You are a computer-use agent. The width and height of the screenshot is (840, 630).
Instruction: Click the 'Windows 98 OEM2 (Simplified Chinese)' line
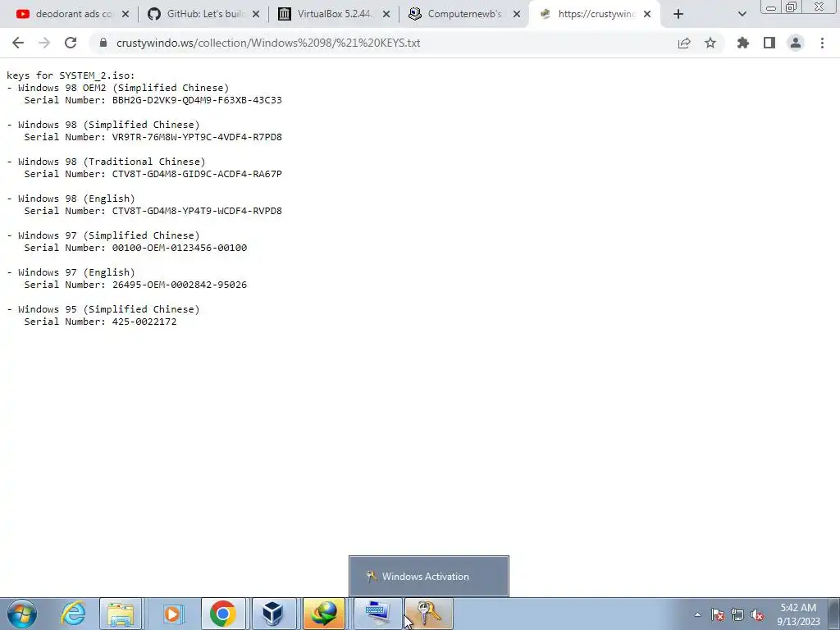pyautogui.click(x=118, y=88)
